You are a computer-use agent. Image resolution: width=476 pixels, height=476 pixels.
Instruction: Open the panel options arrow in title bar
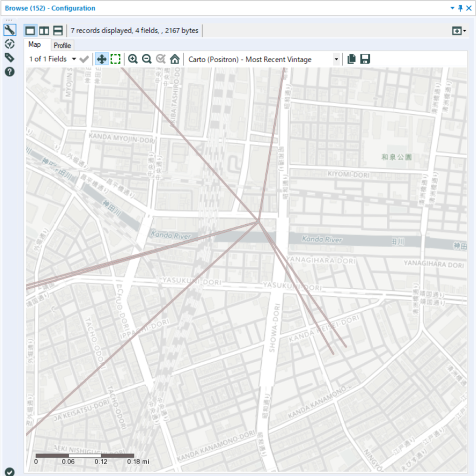pyautogui.click(x=452, y=8)
